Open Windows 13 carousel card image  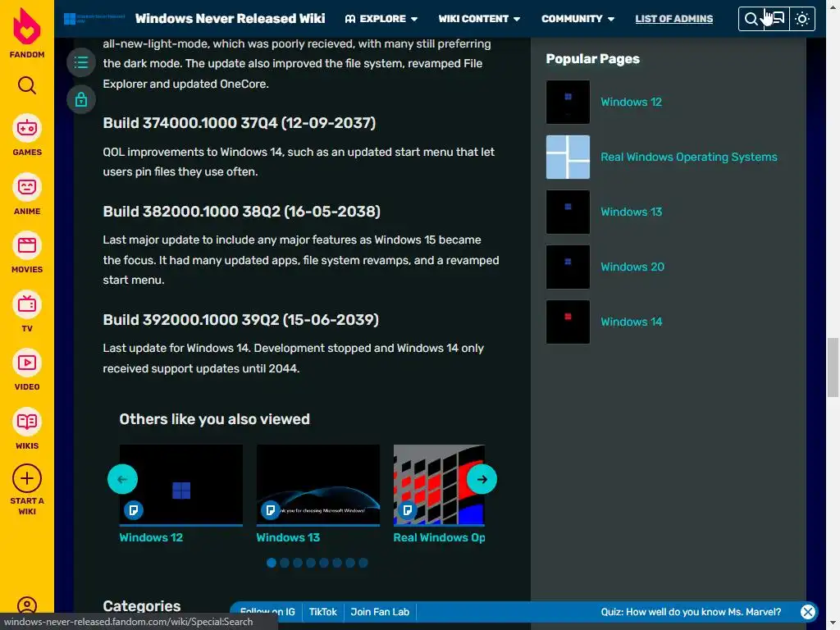pos(318,485)
